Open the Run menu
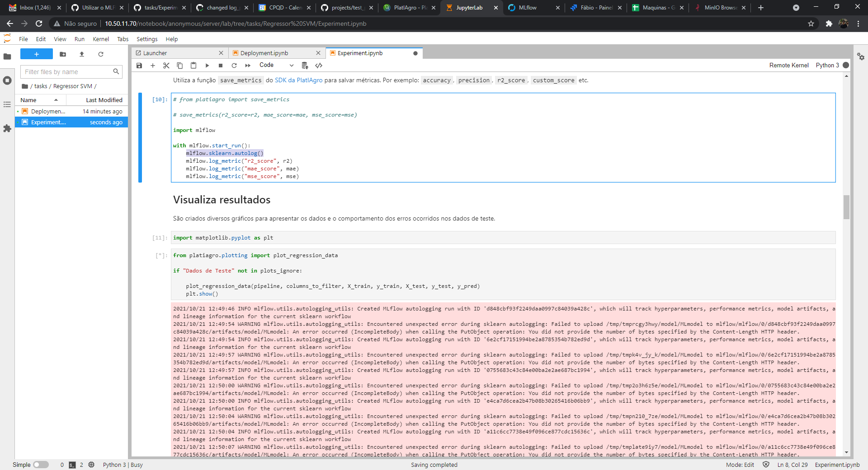Image resolution: width=868 pixels, height=470 pixels. pos(80,39)
